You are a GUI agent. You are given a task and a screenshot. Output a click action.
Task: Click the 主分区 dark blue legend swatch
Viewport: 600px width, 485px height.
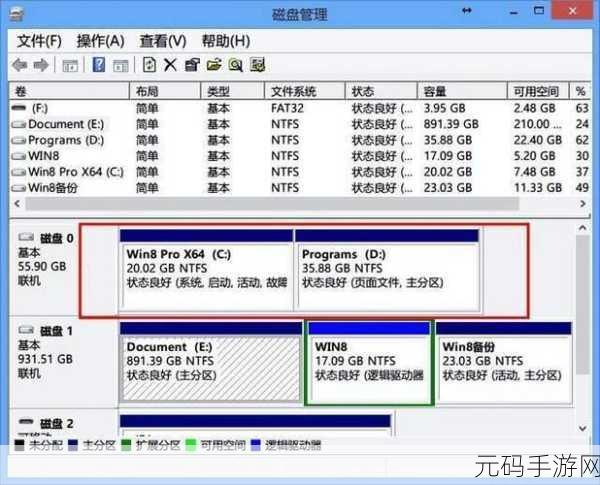(x=73, y=445)
